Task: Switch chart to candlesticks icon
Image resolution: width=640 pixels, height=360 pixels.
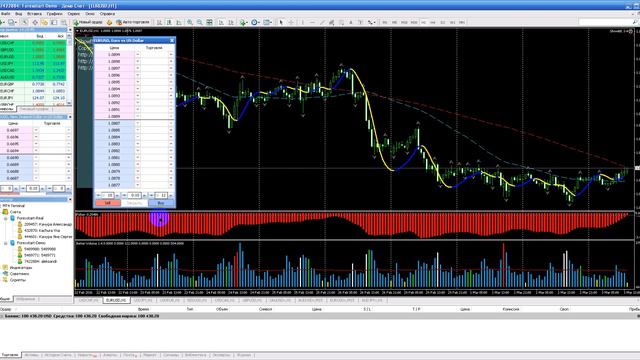Action: tap(169, 22)
